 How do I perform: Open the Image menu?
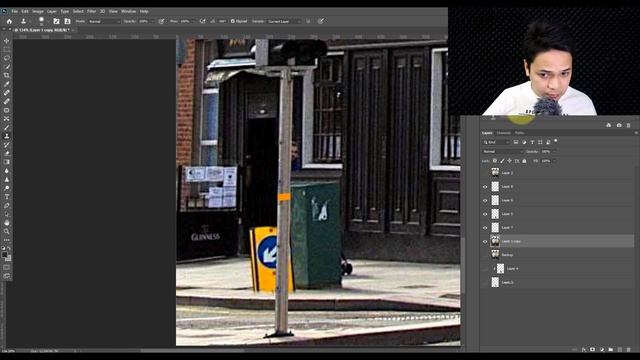(38, 11)
